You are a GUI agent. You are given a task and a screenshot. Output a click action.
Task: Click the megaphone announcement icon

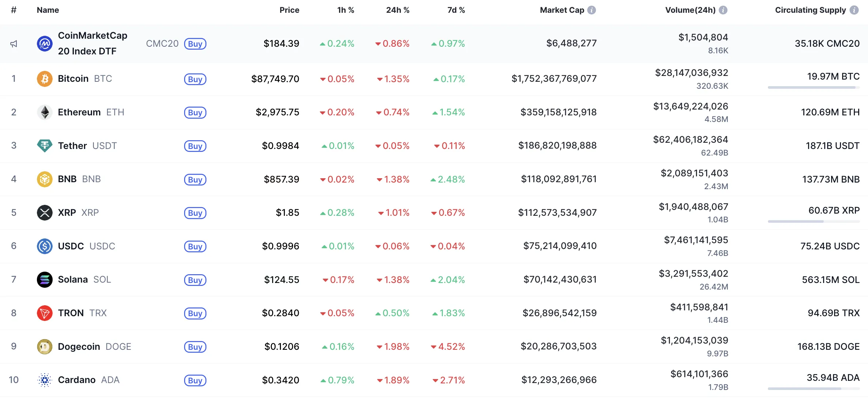[14, 43]
